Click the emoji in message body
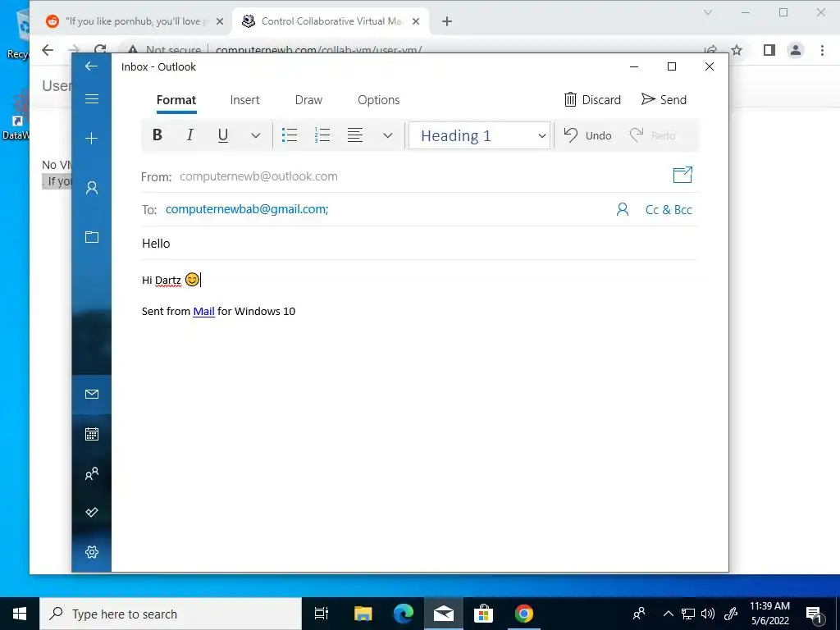Screen dimensions: 840x630 coord(192,279)
